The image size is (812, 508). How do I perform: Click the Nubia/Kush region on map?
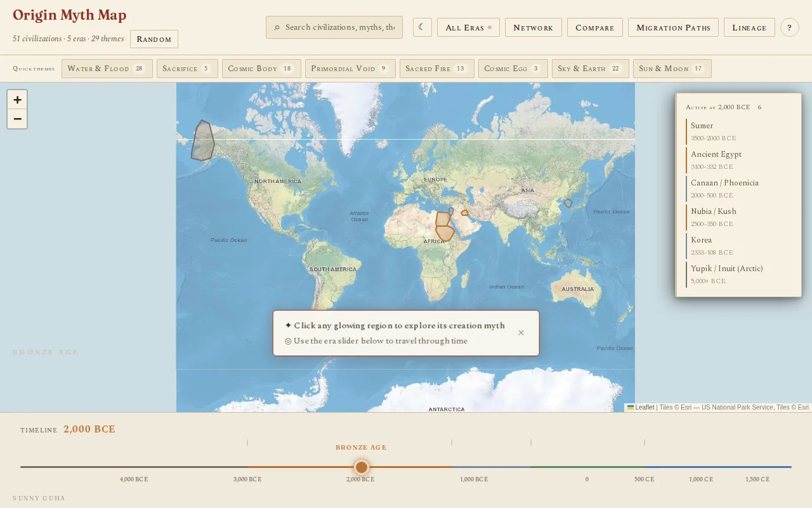445,232
